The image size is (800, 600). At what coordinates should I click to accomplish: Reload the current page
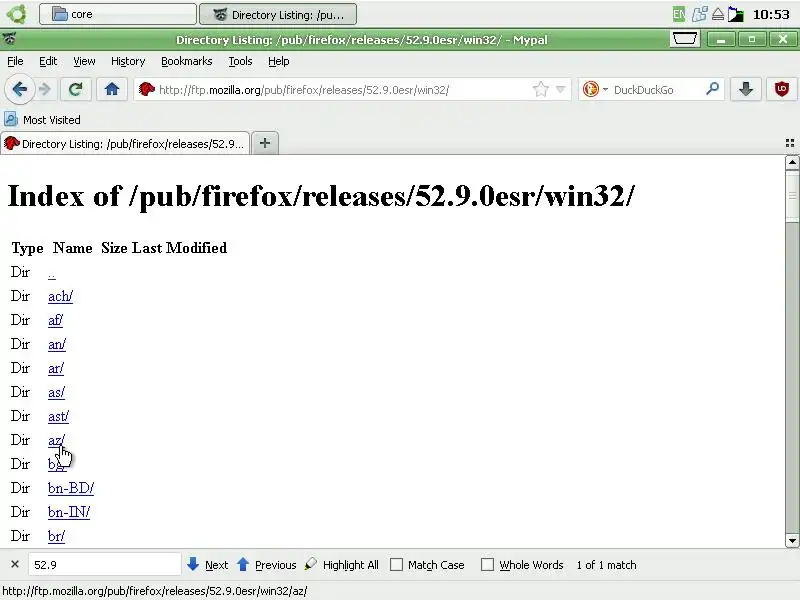(x=76, y=90)
